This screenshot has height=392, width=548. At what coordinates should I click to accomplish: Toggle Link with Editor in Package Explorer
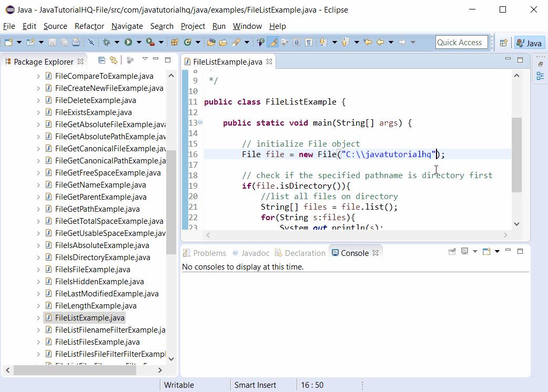[113, 61]
